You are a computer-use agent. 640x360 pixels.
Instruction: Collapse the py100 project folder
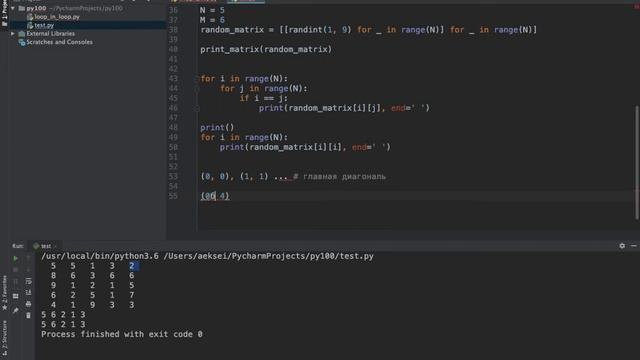pos(13,8)
